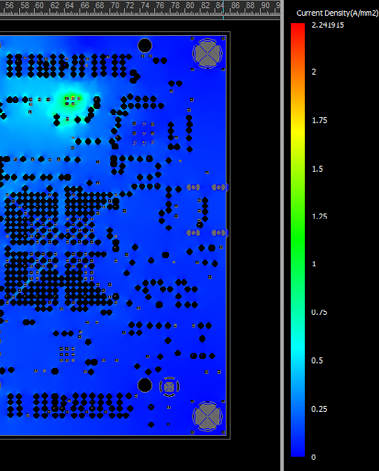
Task: Click the 2.241915 maximum legend value
Action: coord(327,25)
